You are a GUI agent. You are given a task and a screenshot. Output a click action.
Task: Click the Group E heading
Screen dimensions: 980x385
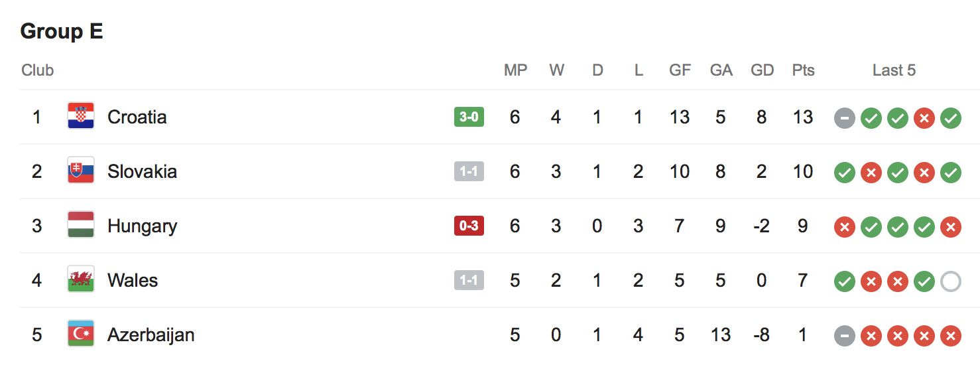click(x=62, y=31)
